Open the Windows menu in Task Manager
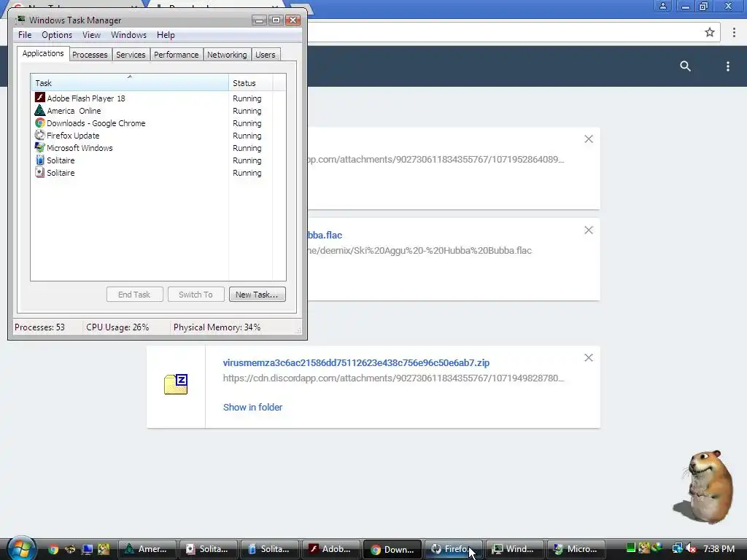 pyautogui.click(x=128, y=35)
